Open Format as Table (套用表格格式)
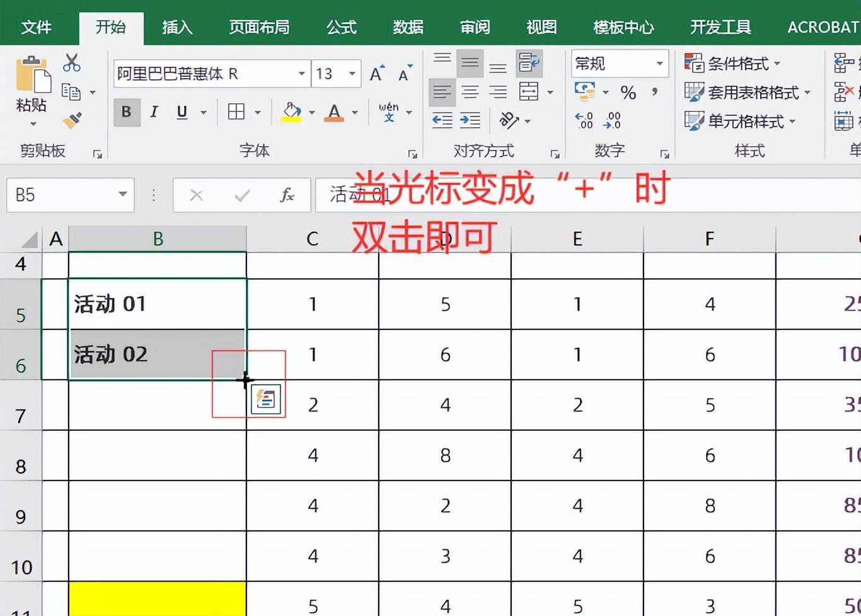The width and height of the screenshot is (861, 616). [748, 92]
